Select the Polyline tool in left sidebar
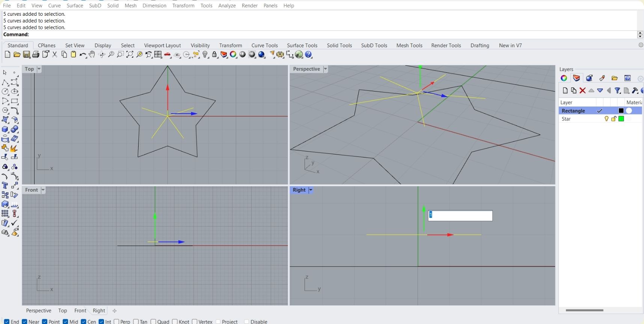 point(5,82)
